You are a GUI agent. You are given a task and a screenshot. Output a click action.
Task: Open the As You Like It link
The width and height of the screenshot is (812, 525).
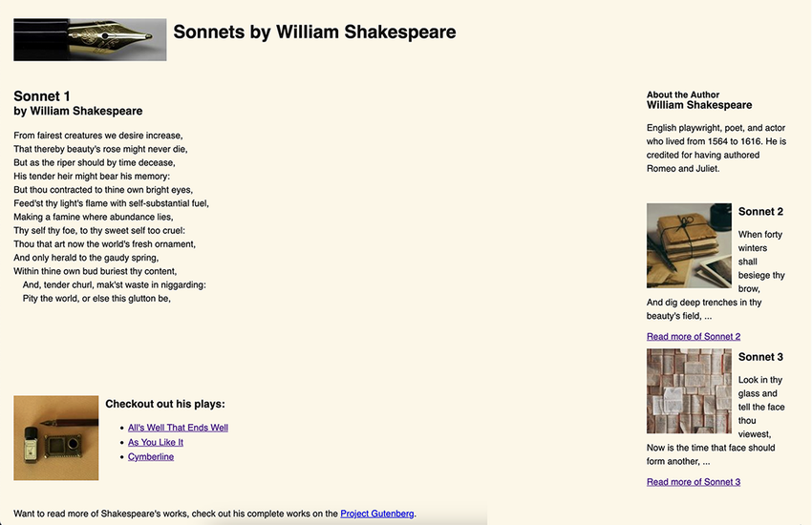click(156, 442)
